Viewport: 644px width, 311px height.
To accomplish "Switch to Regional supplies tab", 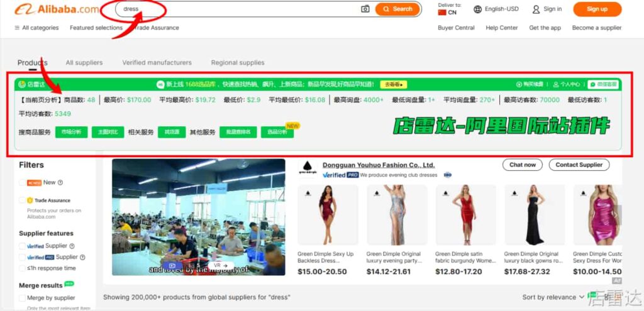I will point(238,63).
